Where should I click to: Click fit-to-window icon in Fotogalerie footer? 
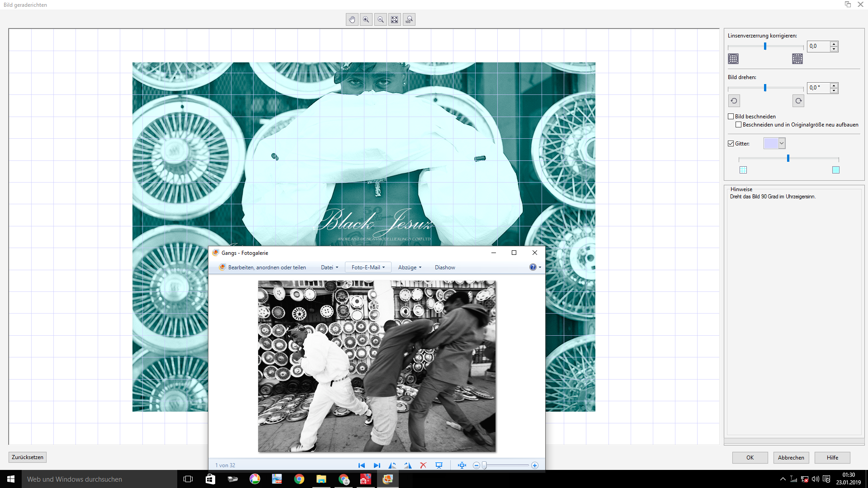(x=462, y=465)
